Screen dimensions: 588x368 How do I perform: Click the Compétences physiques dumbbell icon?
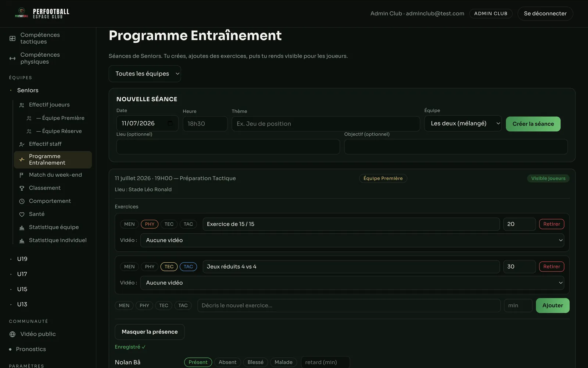(x=12, y=58)
